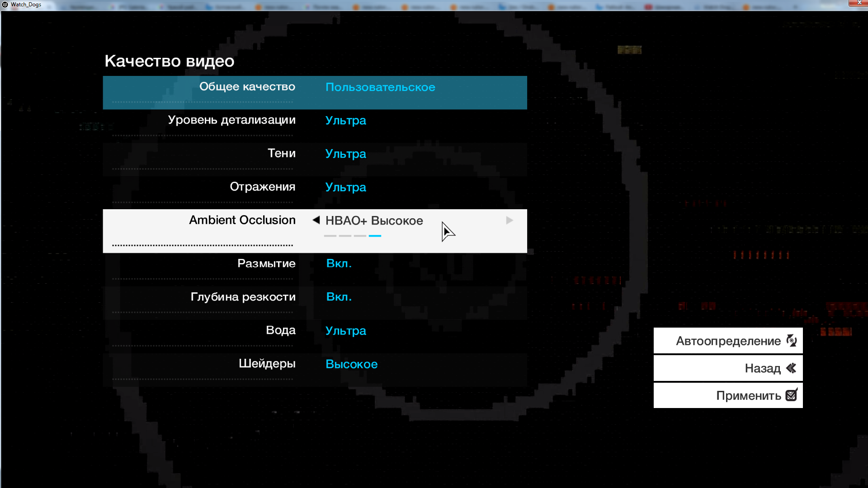Click the right arrow for Ambient Occlusion
The image size is (868, 488).
[x=509, y=220]
